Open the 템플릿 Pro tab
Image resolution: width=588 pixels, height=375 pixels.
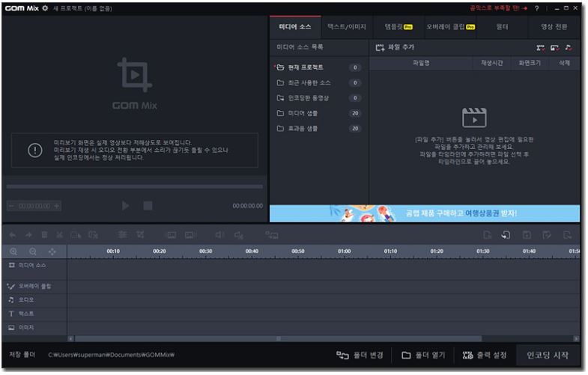point(398,27)
